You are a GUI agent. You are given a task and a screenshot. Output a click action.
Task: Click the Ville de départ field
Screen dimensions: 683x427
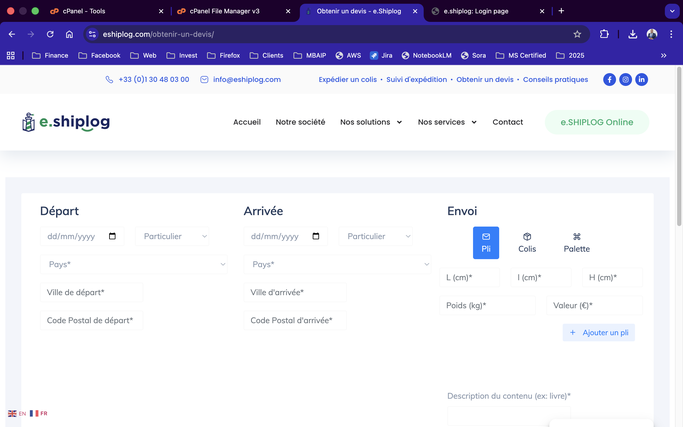(92, 293)
